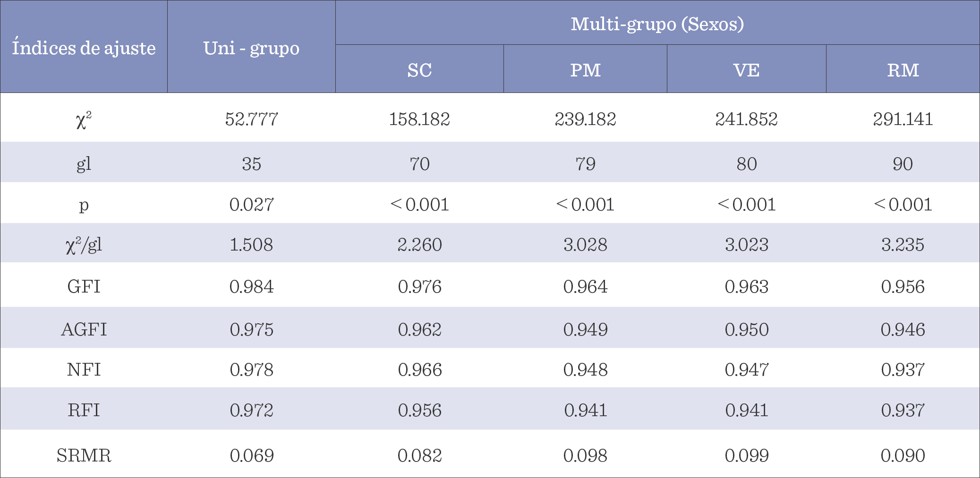Image resolution: width=980 pixels, height=478 pixels.
Task: Select the SC column header
Action: pos(419,70)
